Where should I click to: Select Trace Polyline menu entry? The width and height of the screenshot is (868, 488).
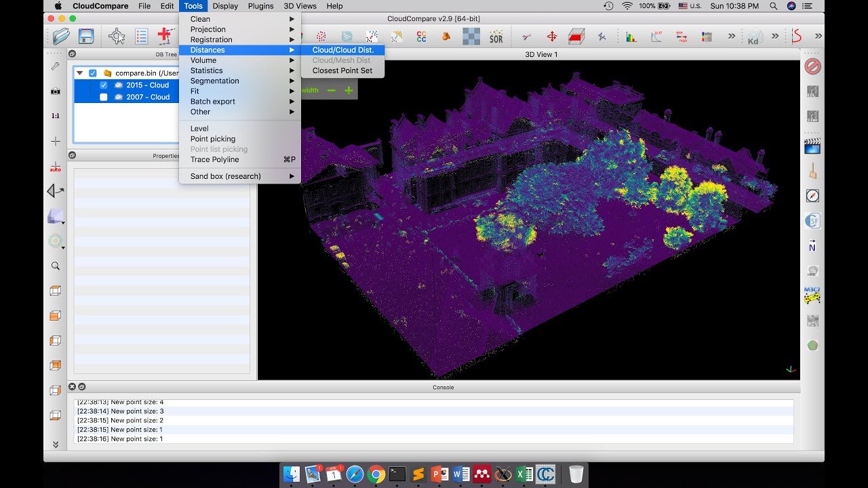240,159
